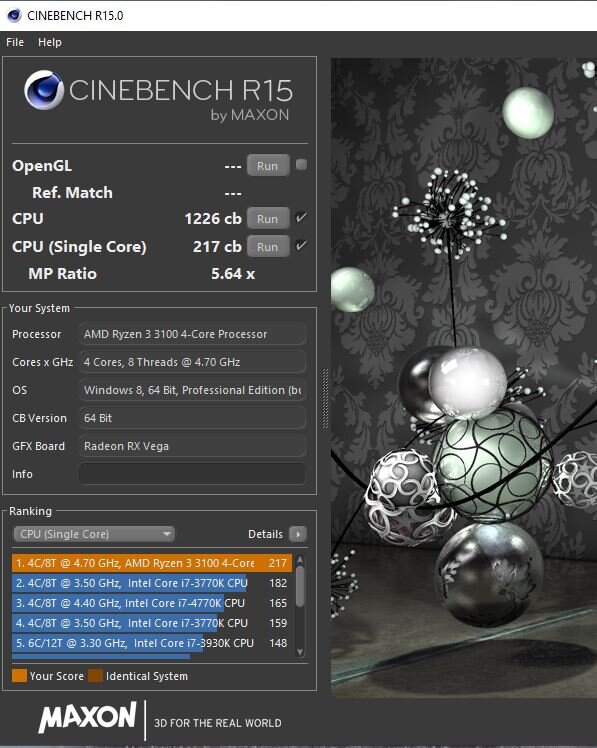
Task: Click the Cinebench title bar app icon
Action: pos(14,15)
